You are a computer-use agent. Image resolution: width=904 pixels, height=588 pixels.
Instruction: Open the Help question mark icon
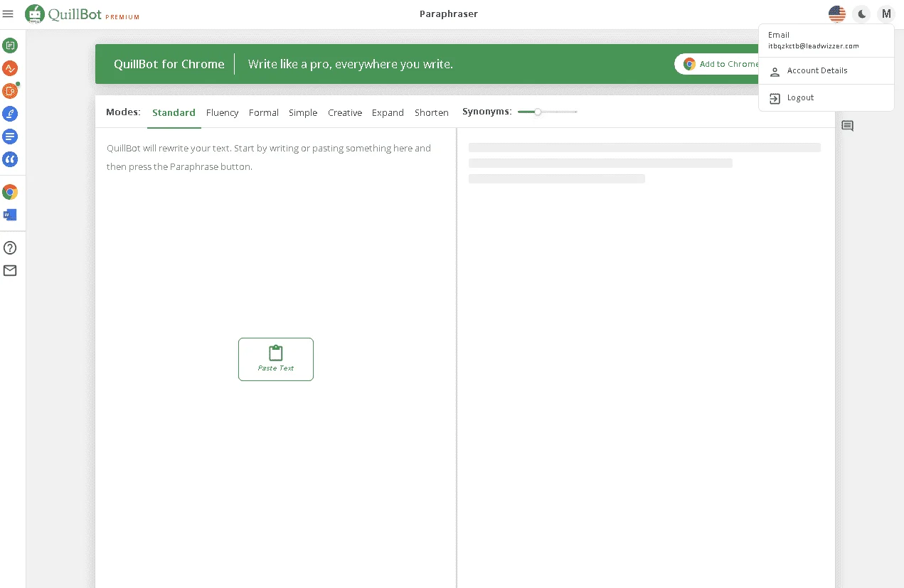(10, 248)
